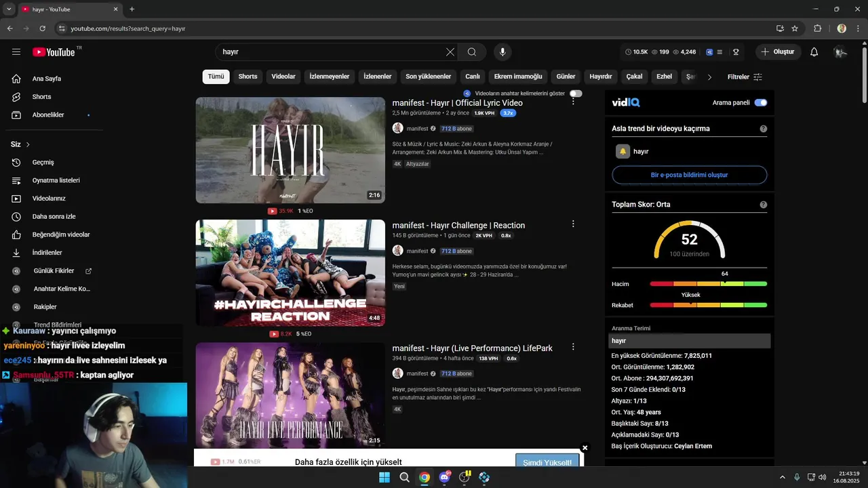Image resolution: width=868 pixels, height=488 pixels.
Task: Open the notifications bell
Action: click(814, 52)
